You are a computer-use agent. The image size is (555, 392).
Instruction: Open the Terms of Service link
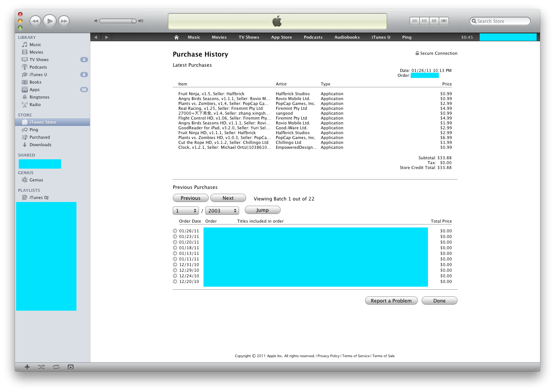pyautogui.click(x=356, y=356)
